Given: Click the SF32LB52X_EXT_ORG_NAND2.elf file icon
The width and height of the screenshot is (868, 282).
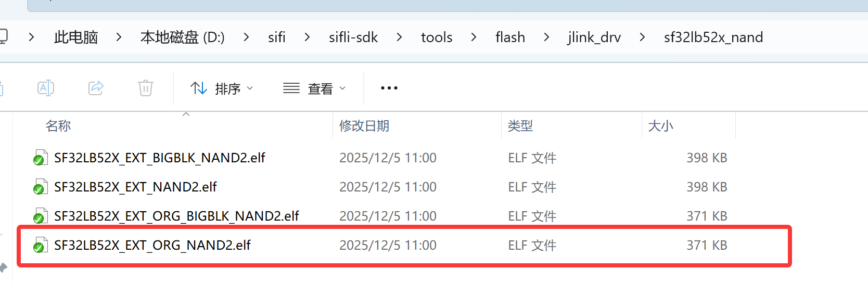Looking at the screenshot, I should [x=40, y=245].
